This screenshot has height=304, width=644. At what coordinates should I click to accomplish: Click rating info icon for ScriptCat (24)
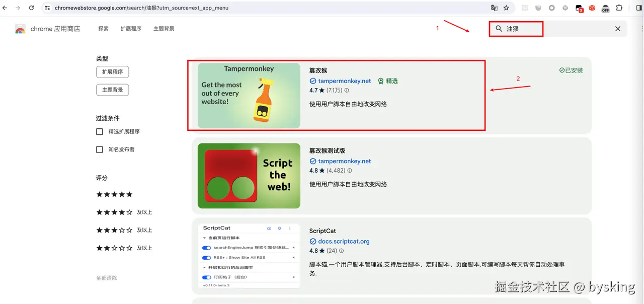(x=342, y=251)
